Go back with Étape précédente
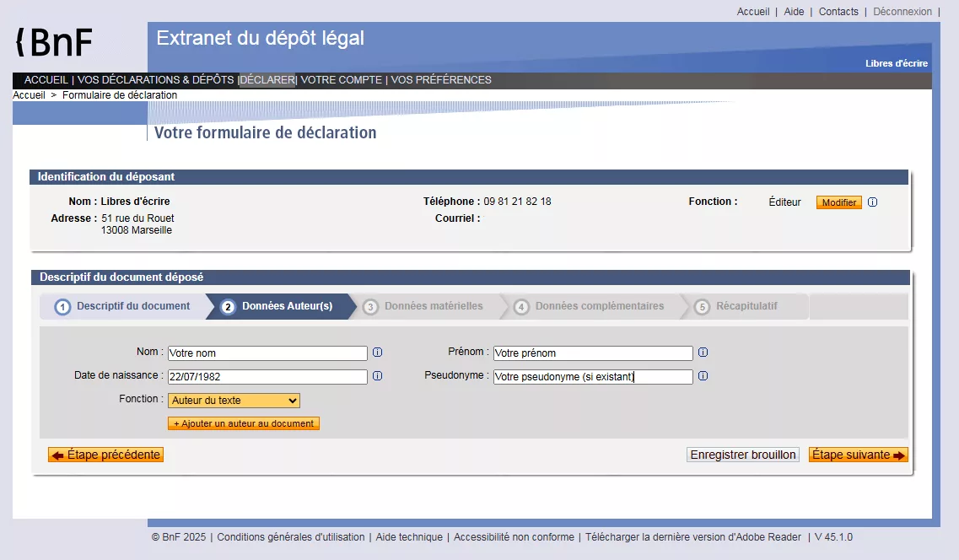 click(105, 455)
